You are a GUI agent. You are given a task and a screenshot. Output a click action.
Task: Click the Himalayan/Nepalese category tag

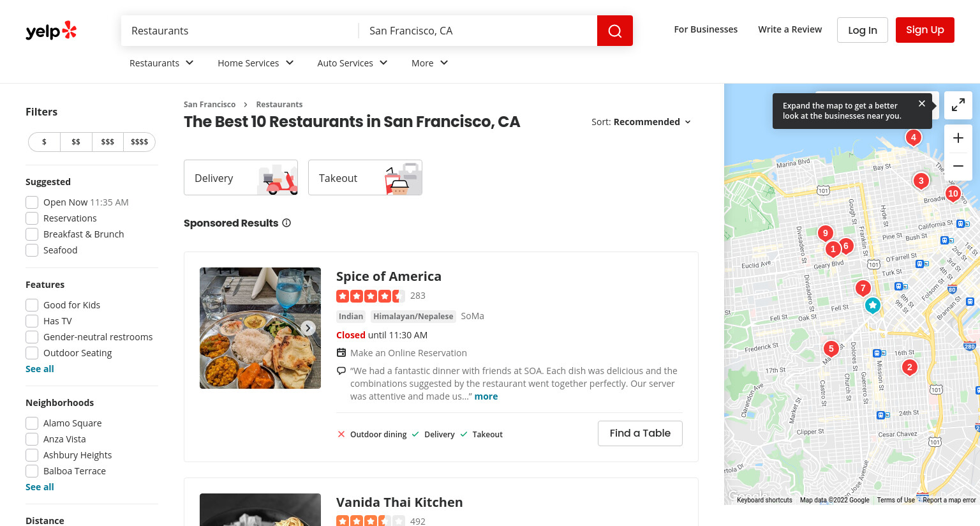coord(413,317)
